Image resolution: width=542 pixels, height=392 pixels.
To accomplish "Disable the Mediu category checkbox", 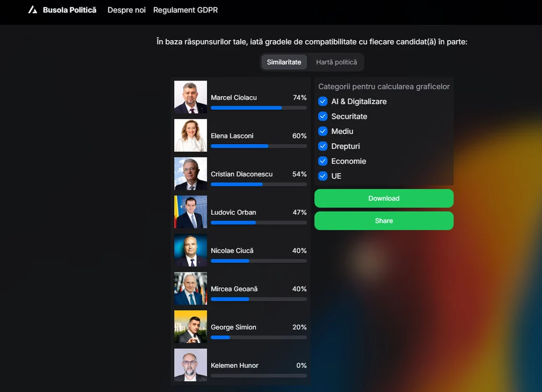I will click(323, 131).
